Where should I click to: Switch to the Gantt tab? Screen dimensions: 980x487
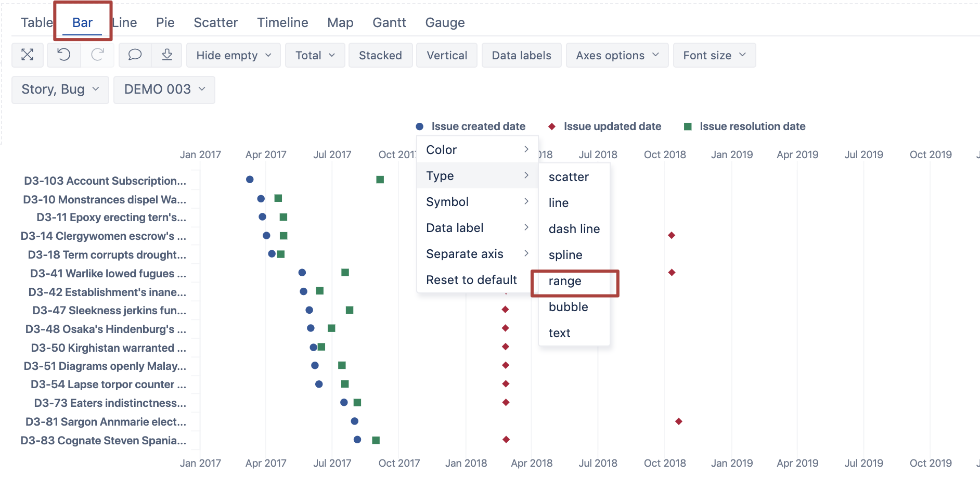[x=389, y=22]
